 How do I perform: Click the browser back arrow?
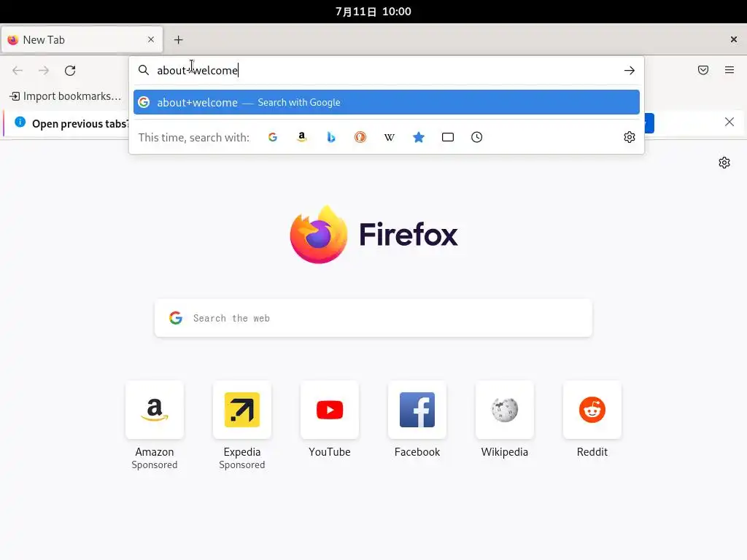18,71
